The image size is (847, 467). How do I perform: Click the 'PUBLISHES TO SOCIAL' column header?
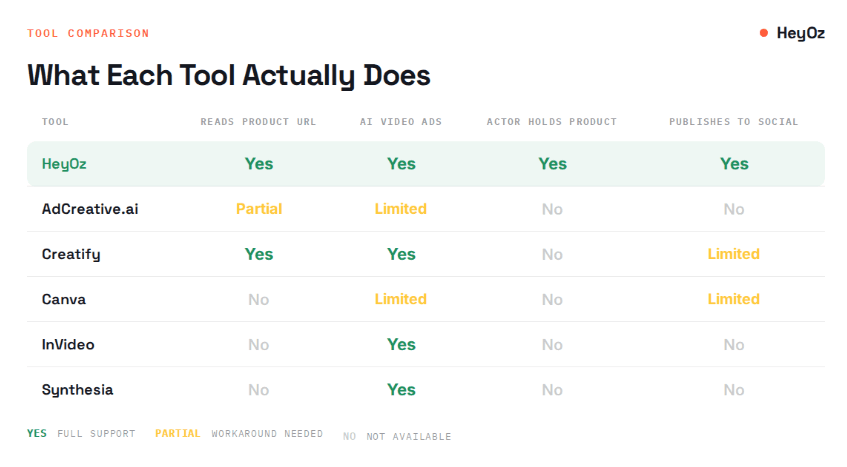(x=734, y=121)
